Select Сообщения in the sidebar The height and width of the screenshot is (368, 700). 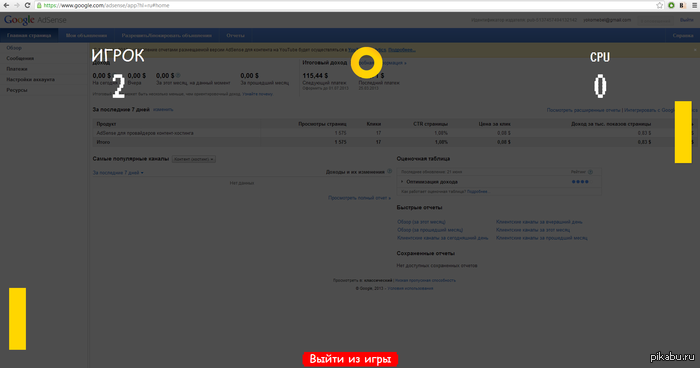[x=20, y=59]
